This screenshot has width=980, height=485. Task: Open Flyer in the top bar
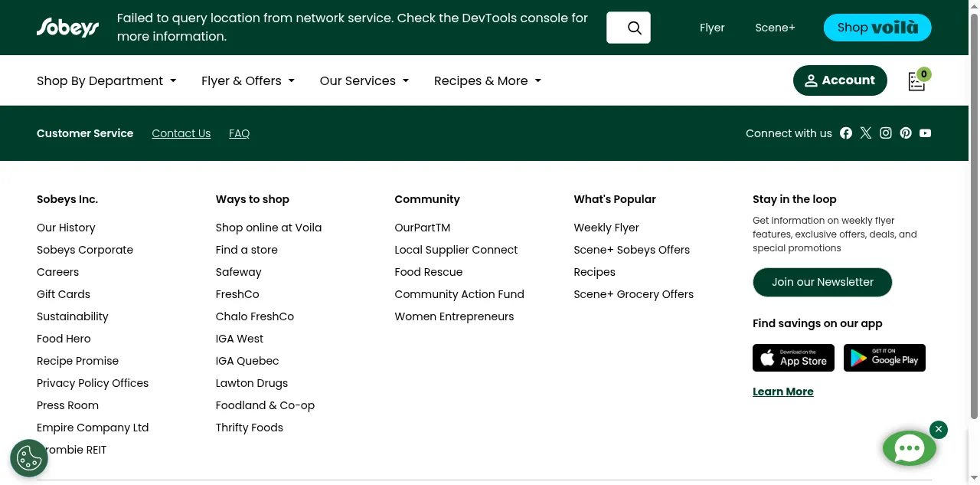pyautogui.click(x=712, y=28)
